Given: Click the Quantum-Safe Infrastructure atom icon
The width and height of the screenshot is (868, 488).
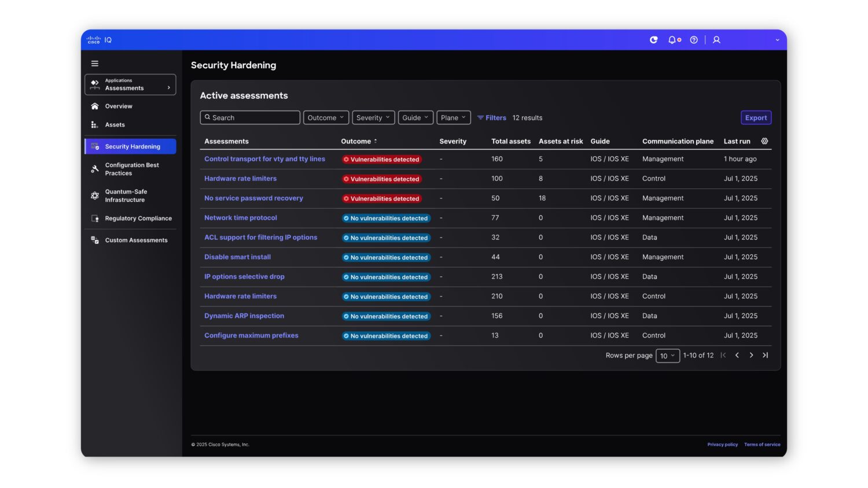Looking at the screenshot, I should pos(95,195).
